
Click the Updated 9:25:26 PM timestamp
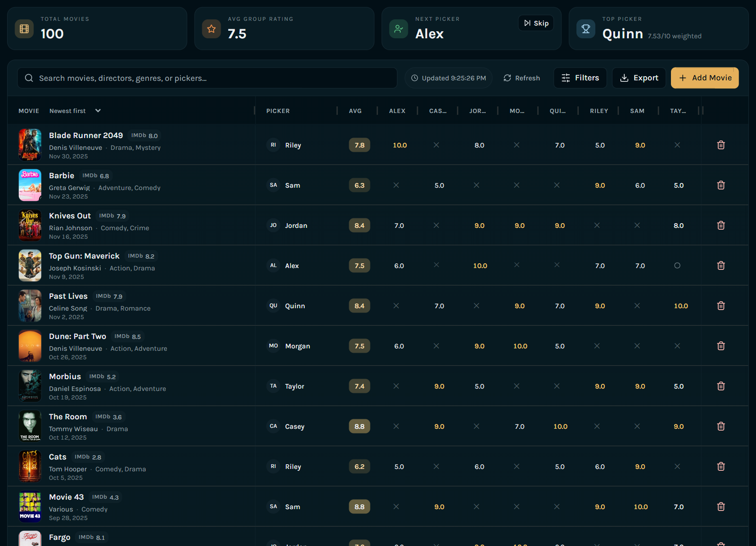pyautogui.click(x=448, y=78)
